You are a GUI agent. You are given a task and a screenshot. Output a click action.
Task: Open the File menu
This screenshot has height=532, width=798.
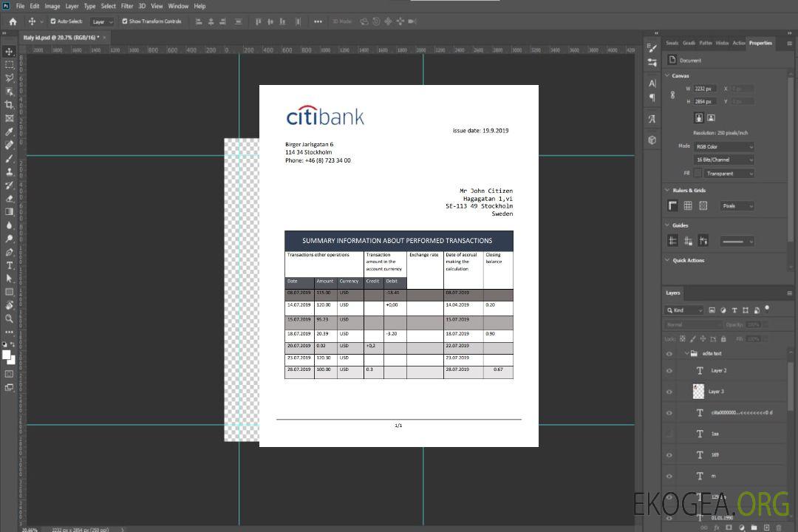(x=20, y=6)
